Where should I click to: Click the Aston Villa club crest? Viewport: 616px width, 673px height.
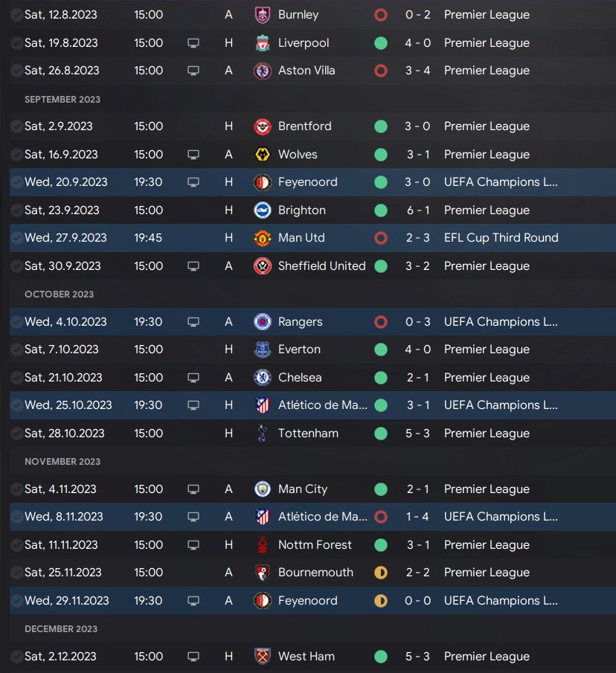coord(262,71)
